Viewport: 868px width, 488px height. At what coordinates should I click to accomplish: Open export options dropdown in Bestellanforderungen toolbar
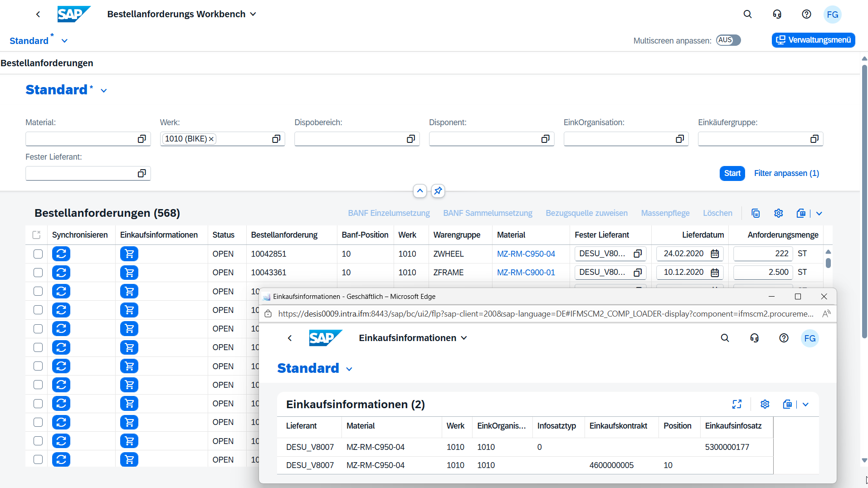coord(819,213)
